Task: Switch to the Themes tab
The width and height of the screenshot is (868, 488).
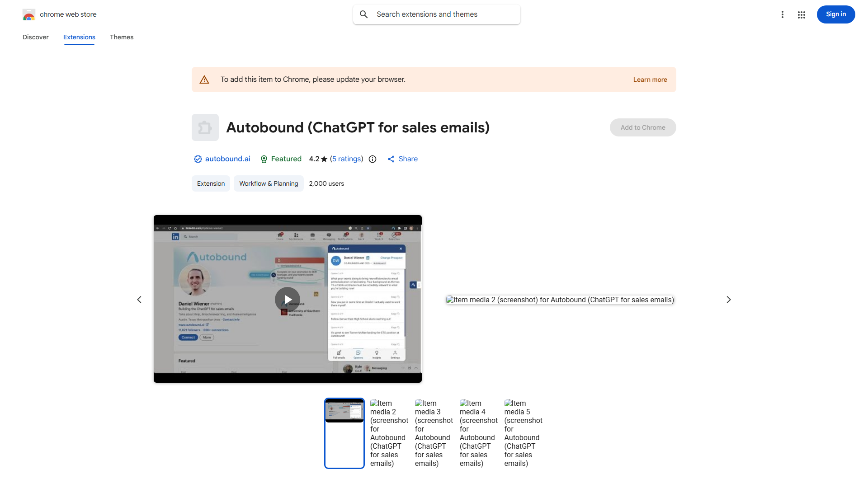Action: (x=121, y=37)
